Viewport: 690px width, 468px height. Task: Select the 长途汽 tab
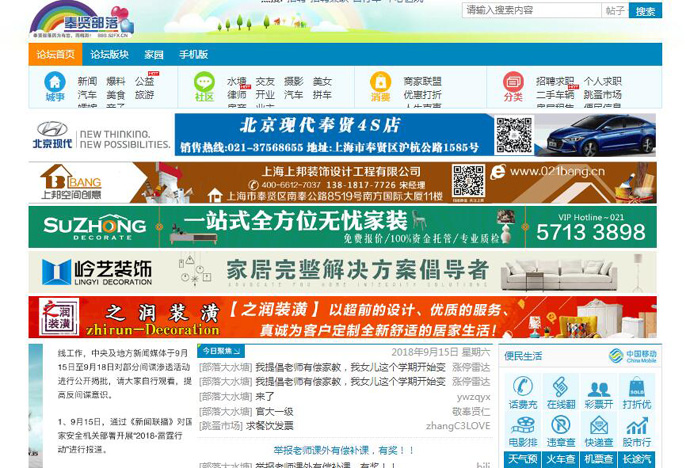[637, 459]
